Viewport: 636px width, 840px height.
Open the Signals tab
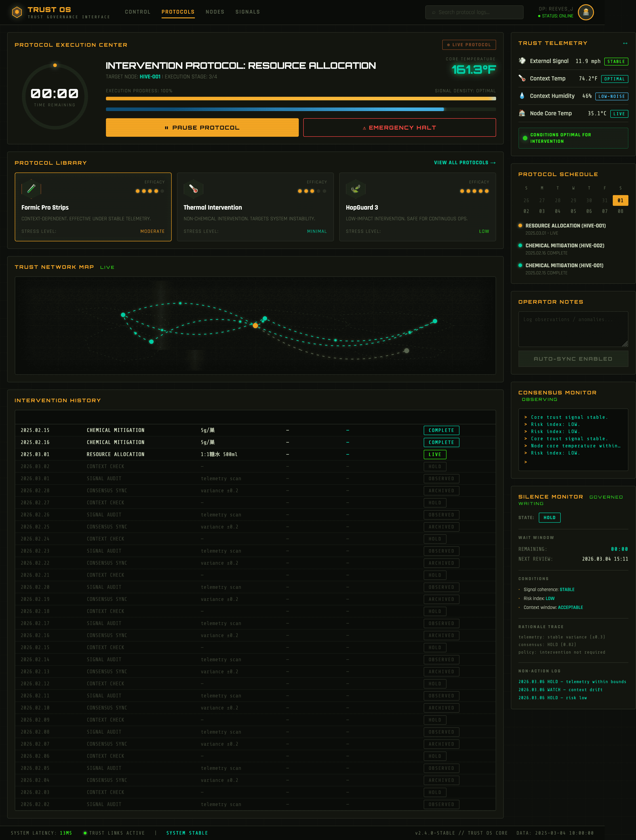coord(248,12)
